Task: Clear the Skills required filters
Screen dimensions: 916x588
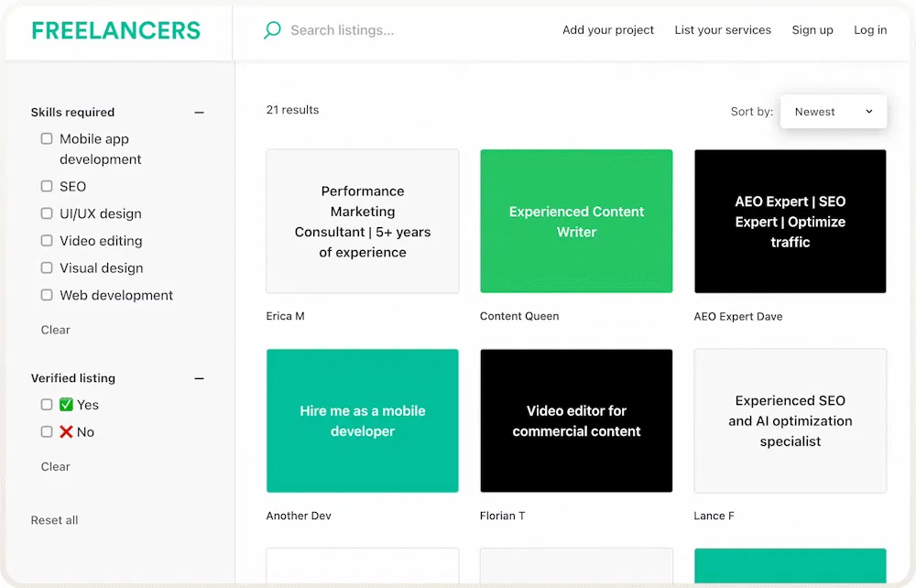Action: [56, 330]
